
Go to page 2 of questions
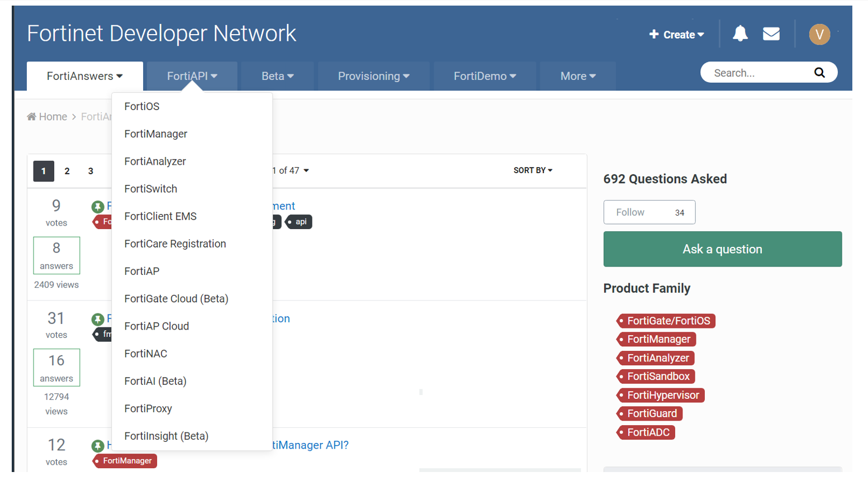pos(67,171)
